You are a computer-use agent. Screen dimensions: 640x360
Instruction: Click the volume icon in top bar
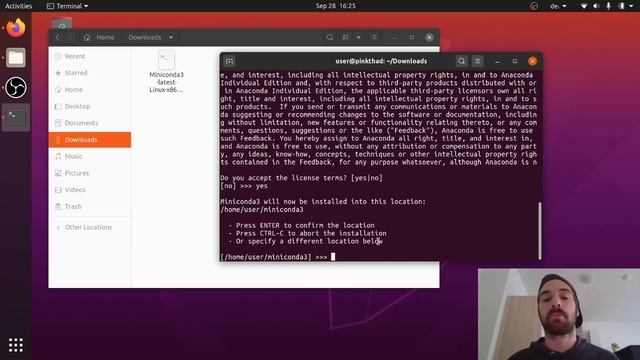(x=596, y=6)
